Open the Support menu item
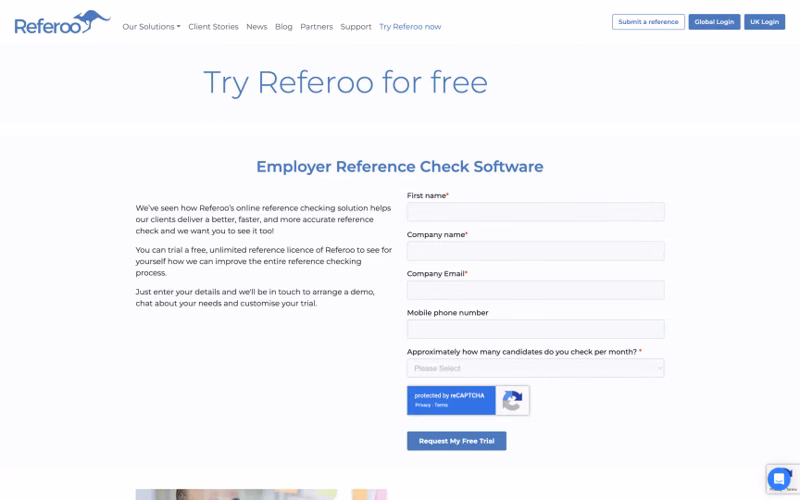 point(356,27)
